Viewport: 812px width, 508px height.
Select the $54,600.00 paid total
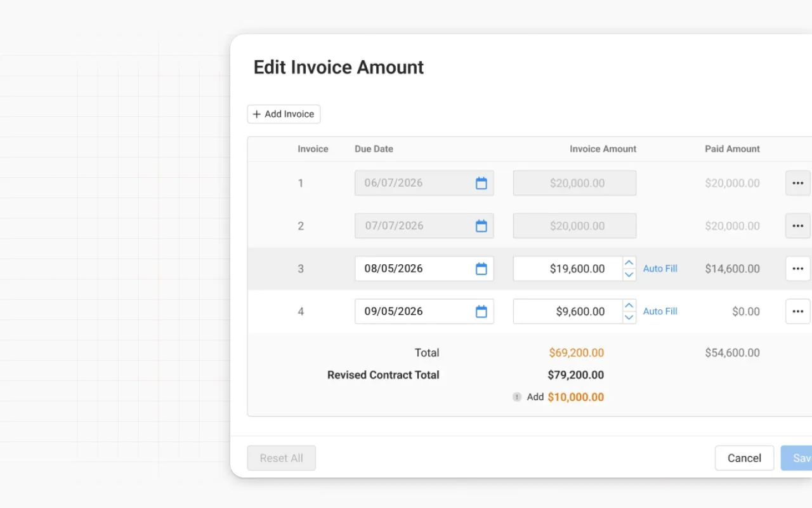pyautogui.click(x=732, y=353)
